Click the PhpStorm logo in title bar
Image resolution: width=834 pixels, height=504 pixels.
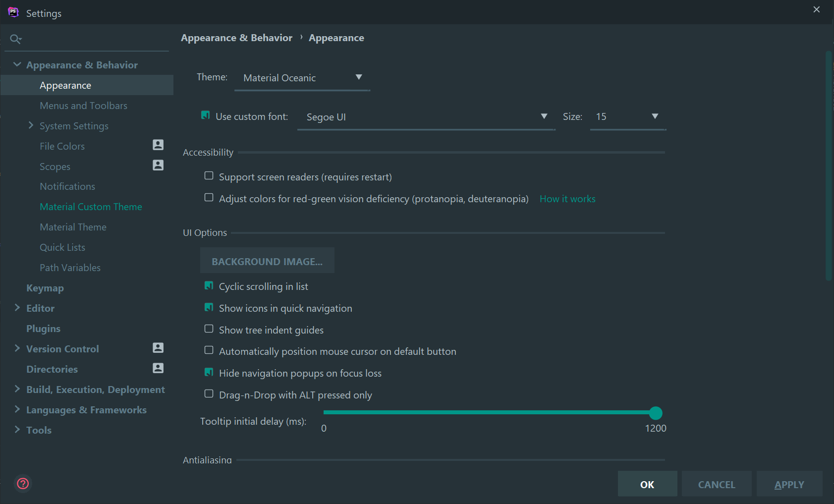13,12
